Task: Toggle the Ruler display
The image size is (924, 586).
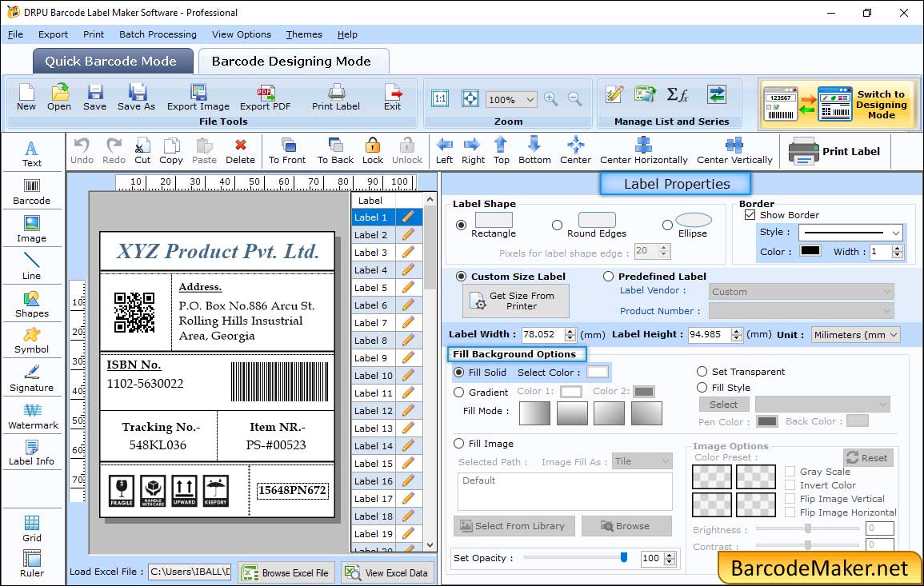Action: point(32,564)
